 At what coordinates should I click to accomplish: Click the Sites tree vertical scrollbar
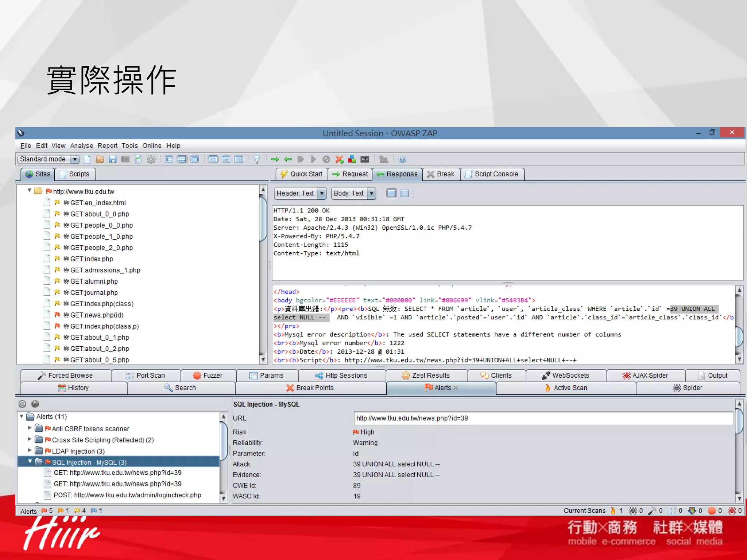point(263,219)
